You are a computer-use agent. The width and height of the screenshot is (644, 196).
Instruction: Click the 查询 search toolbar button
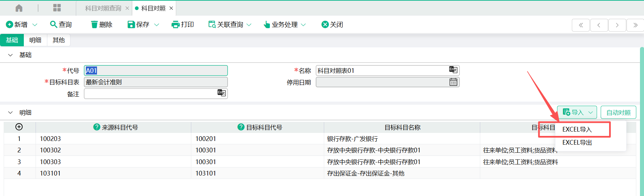(x=61, y=24)
